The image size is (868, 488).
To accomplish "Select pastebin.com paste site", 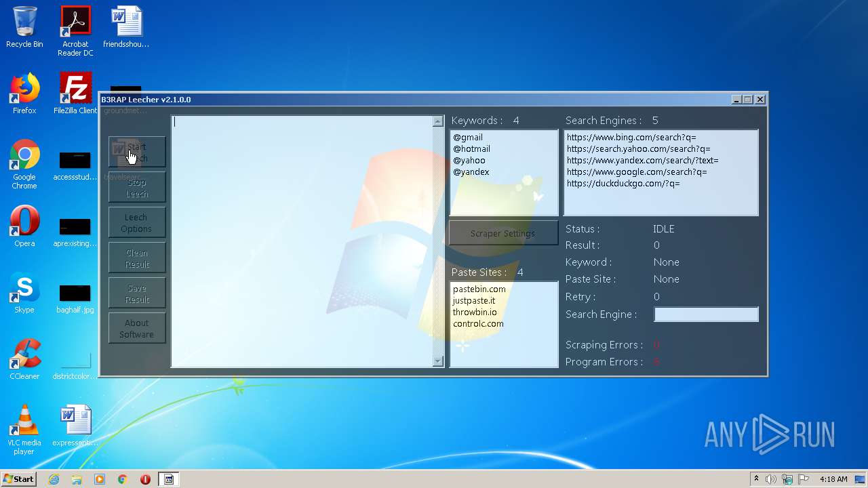I will click(x=479, y=289).
